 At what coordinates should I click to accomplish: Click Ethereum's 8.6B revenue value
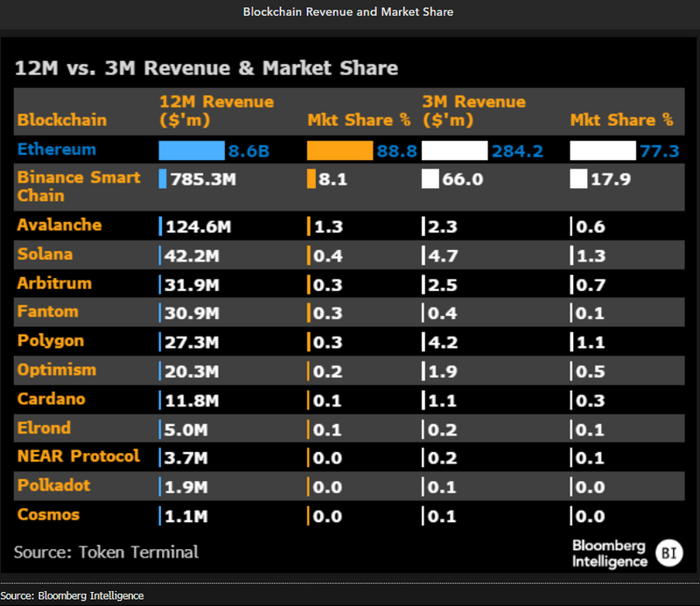tap(248, 150)
